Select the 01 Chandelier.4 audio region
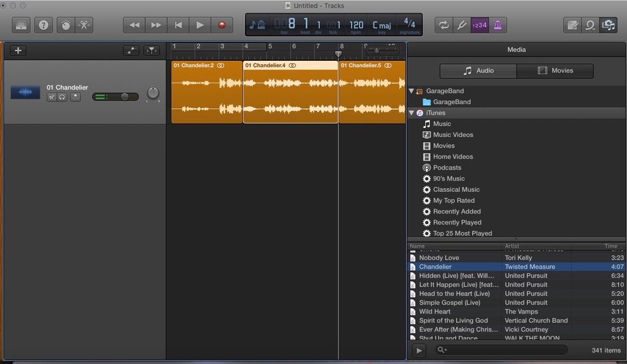627x364 pixels. 290,92
